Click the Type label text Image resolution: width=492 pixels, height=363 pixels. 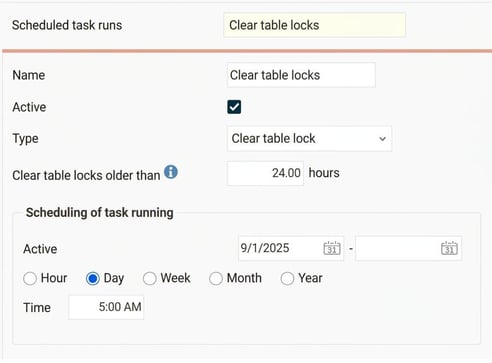pos(25,139)
